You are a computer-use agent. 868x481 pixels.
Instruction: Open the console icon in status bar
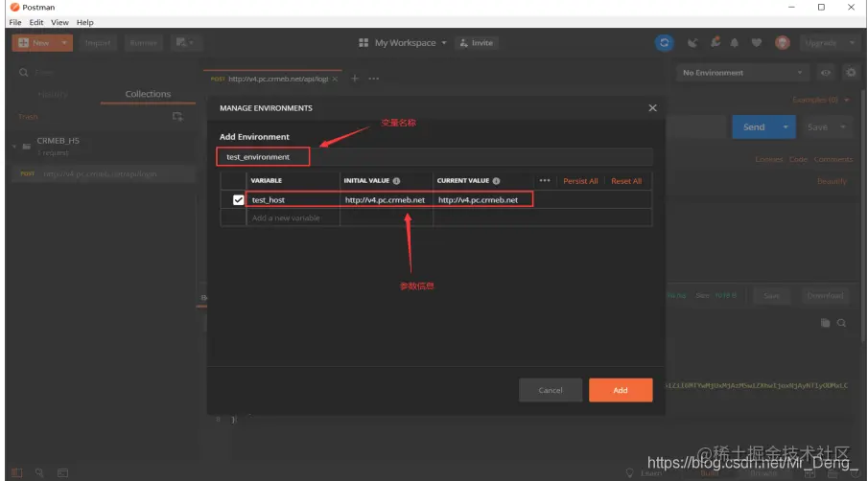(62, 472)
